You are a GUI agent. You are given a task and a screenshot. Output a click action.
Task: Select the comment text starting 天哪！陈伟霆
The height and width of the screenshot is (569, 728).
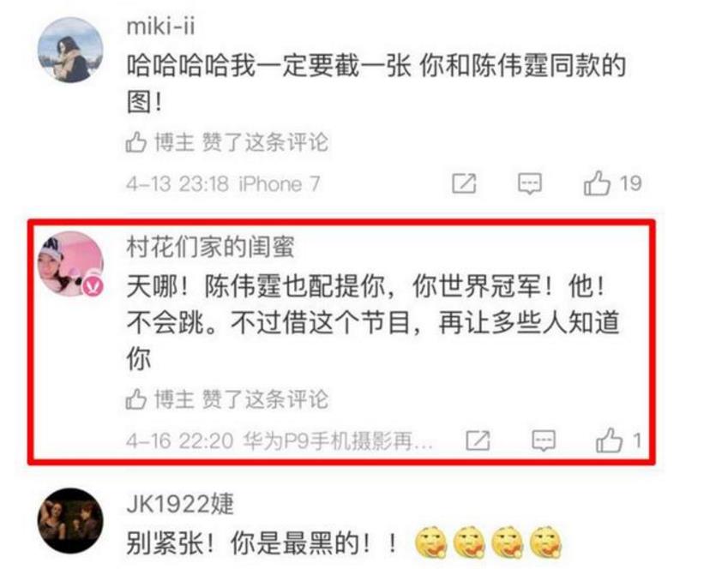[373, 322]
